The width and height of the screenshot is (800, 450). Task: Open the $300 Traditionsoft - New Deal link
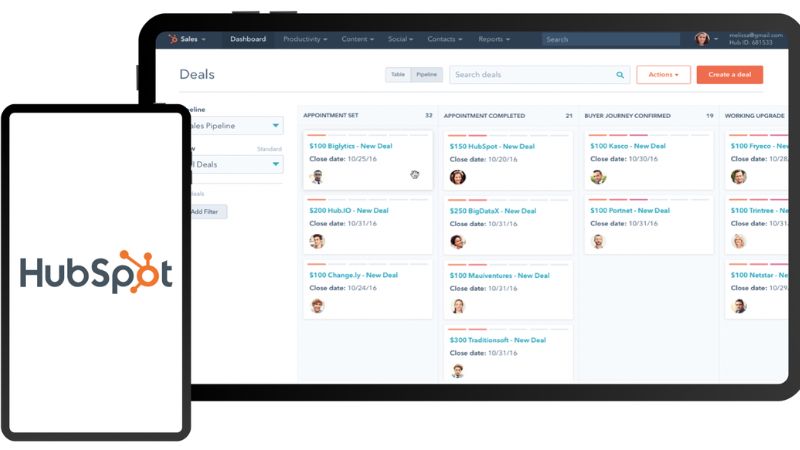[x=497, y=340]
